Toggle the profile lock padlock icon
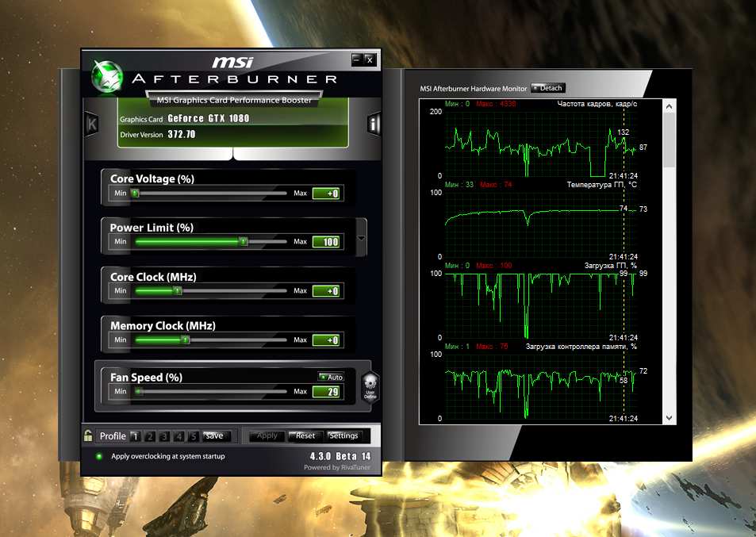Image resolution: width=756 pixels, height=537 pixels. (x=88, y=435)
